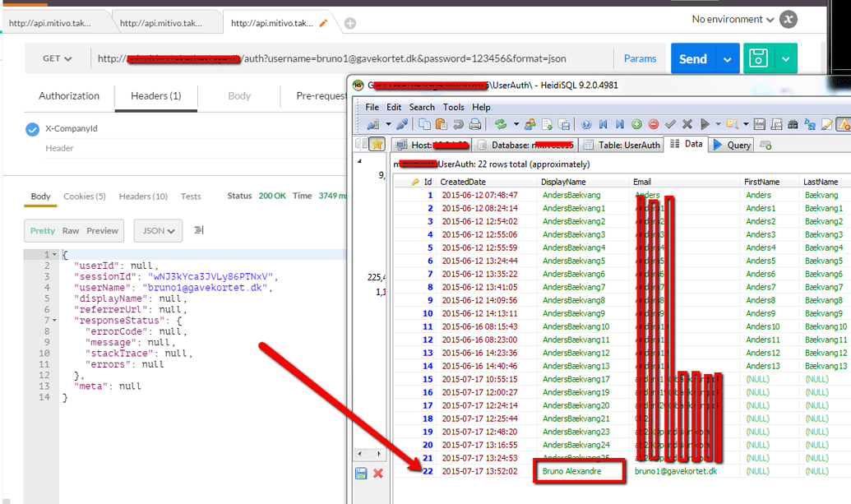This screenshot has width=851, height=504.
Task: Discard row edit with the red X bottom-left
Action: [377, 473]
